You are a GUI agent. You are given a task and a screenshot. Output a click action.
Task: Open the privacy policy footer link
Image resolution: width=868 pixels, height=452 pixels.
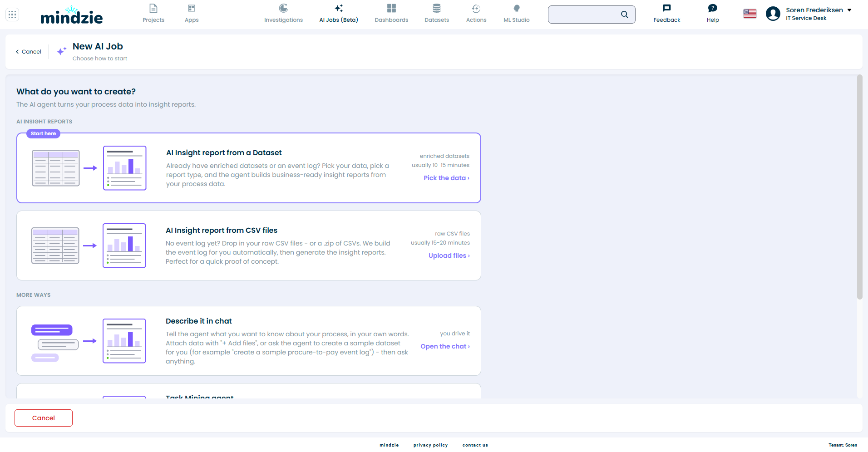point(430,445)
